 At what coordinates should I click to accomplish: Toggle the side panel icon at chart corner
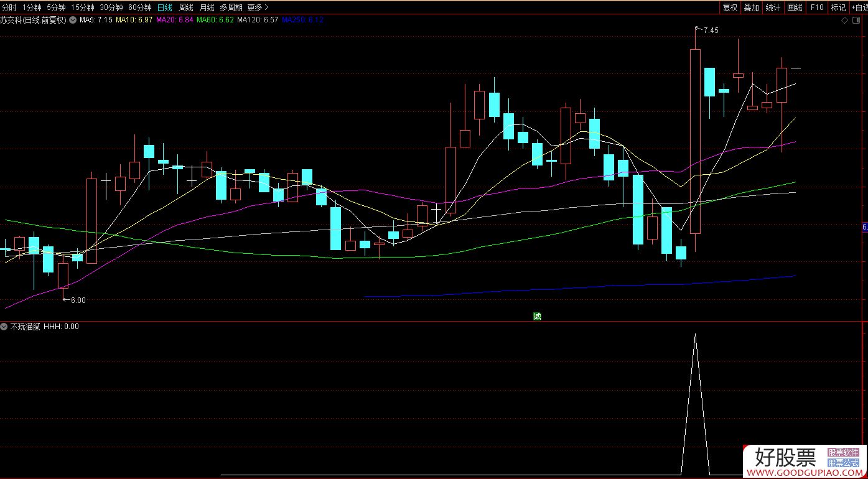[x=856, y=21]
